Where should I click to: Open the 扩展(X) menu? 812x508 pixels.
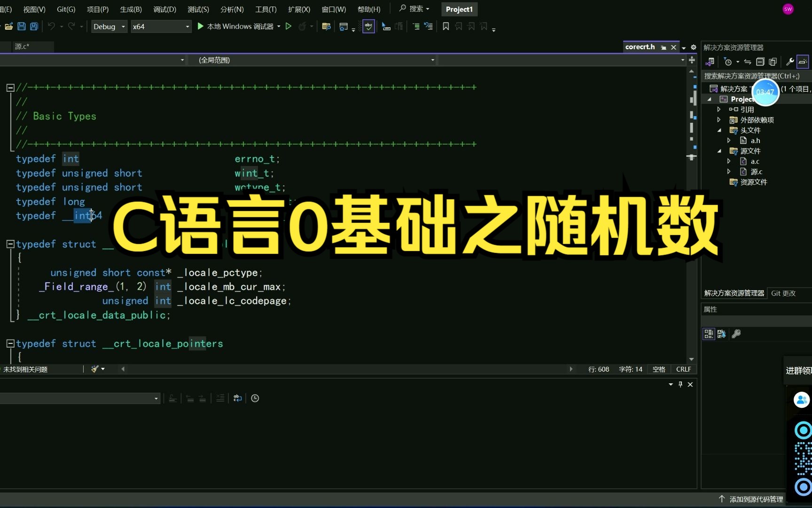(x=299, y=9)
